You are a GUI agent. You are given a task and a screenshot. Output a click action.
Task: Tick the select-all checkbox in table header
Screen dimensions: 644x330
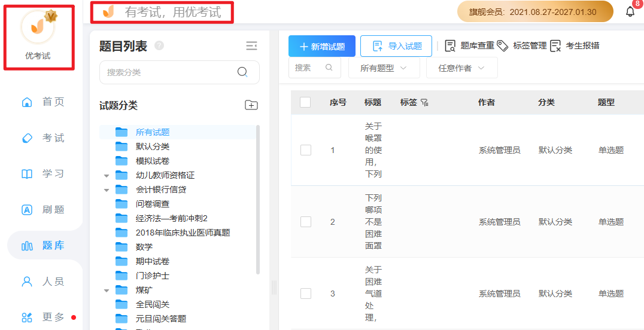[305, 102]
